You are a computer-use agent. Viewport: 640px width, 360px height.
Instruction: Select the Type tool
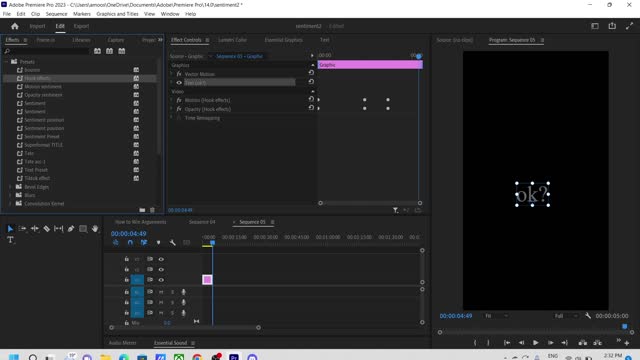(11, 240)
